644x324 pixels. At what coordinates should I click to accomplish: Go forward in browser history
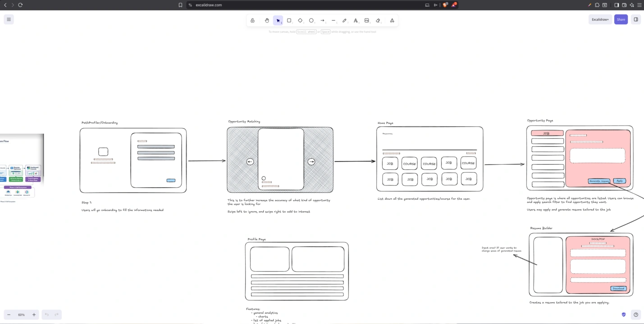13,5
